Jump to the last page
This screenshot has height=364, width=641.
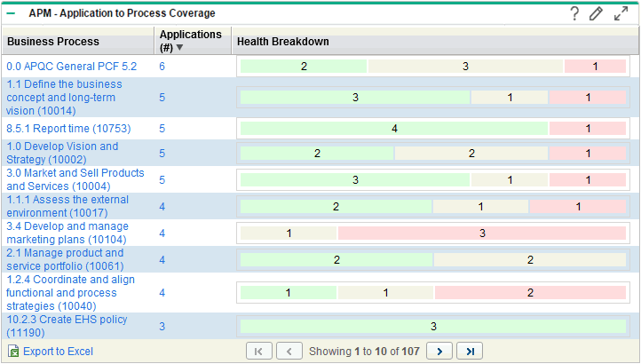470,351
